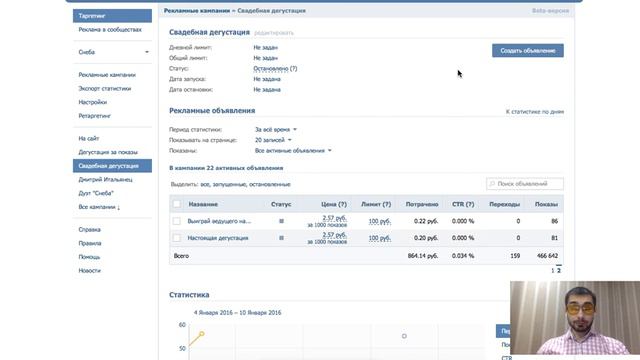Sort table by Название column
640x360 pixels.
(203, 204)
